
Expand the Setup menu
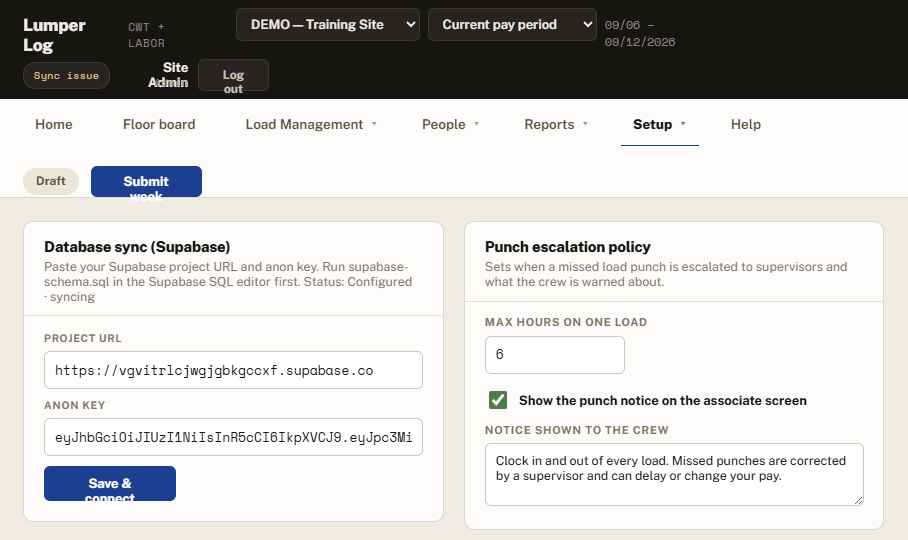point(659,124)
